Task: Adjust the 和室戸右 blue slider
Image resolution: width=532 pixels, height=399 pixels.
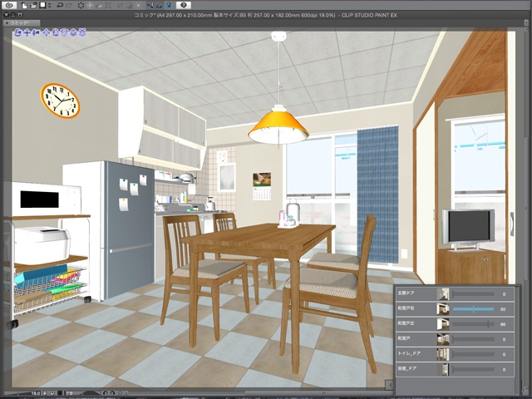Action: (473, 309)
